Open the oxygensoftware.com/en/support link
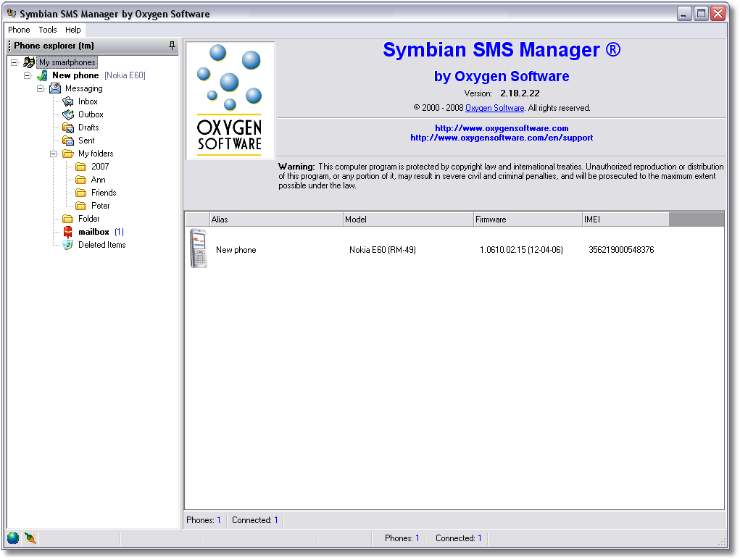The width and height of the screenshot is (740, 560). 502,138
